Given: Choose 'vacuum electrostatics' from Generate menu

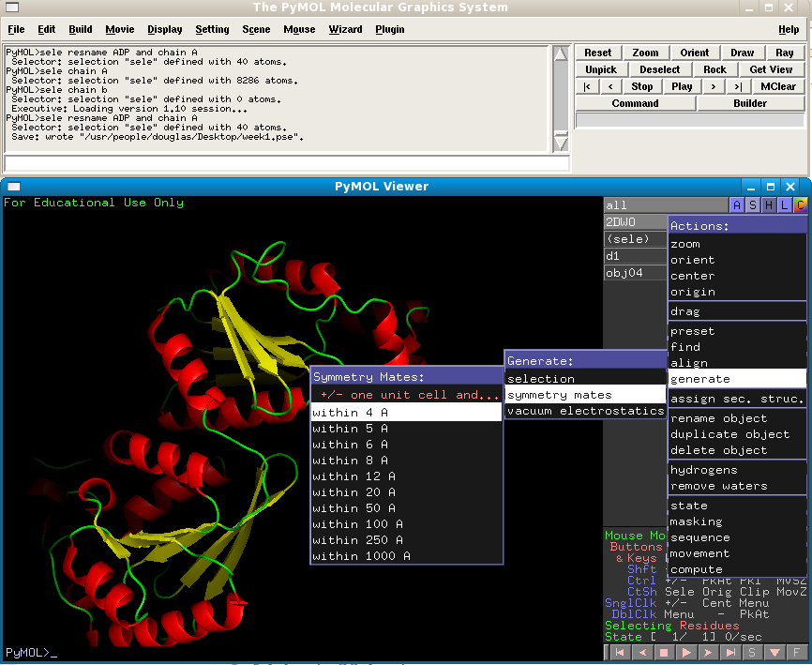Looking at the screenshot, I should coord(585,411).
